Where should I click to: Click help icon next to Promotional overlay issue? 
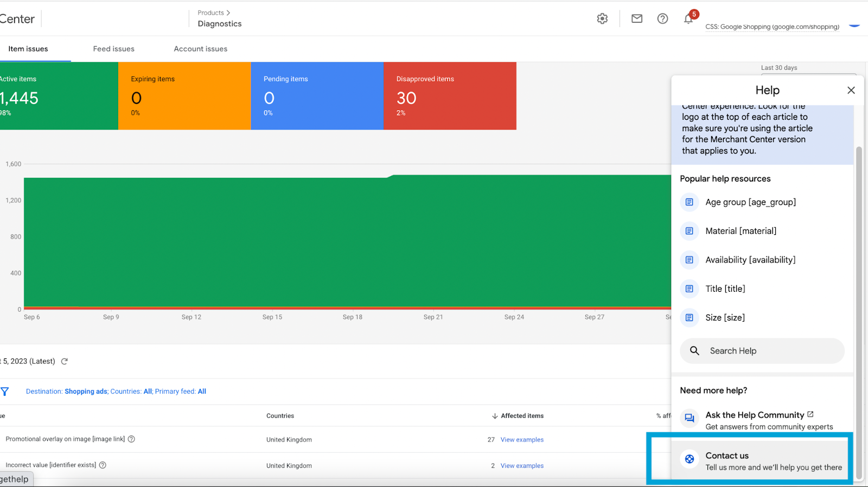click(x=131, y=439)
